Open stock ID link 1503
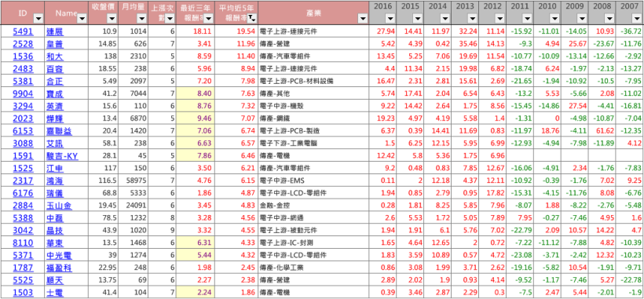 (x=23, y=293)
